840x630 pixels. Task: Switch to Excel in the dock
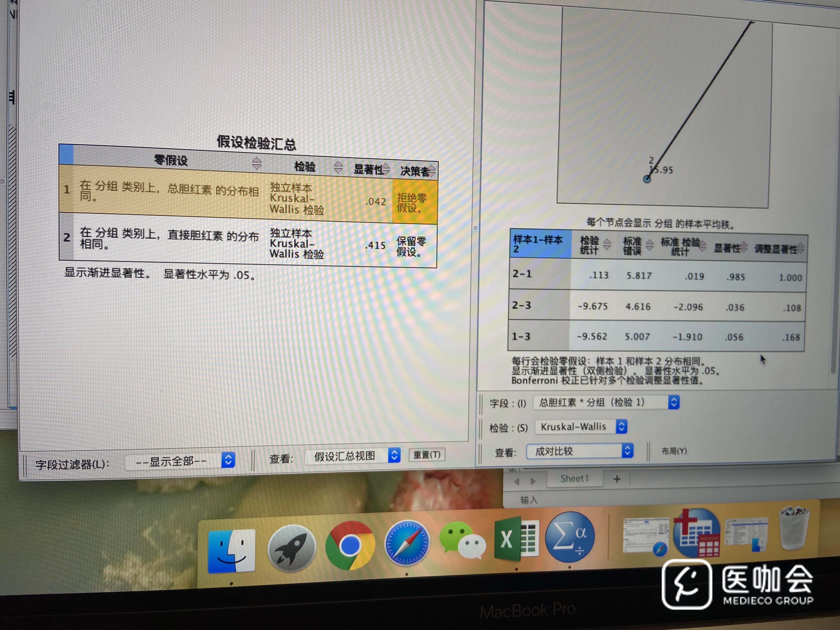(x=516, y=539)
